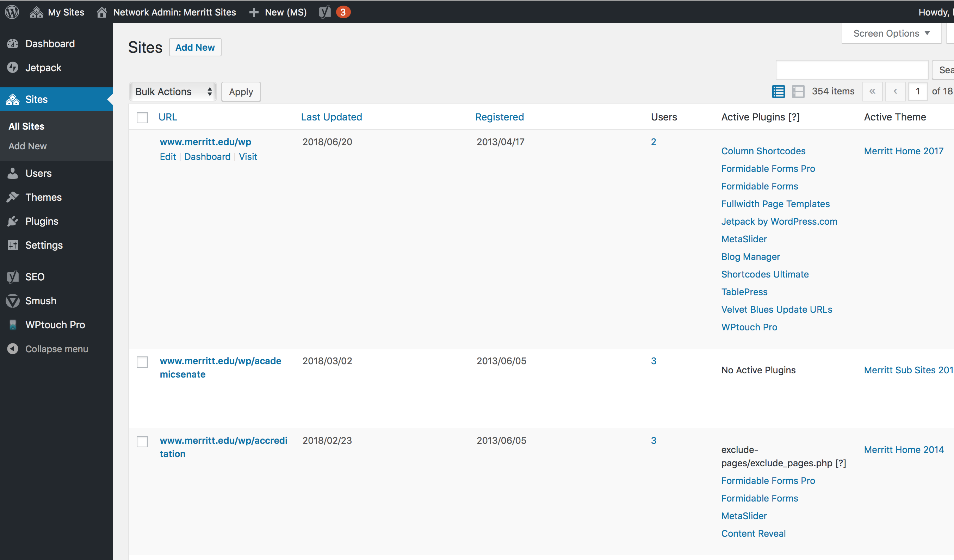Open Dashboard menu item

coord(56,44)
